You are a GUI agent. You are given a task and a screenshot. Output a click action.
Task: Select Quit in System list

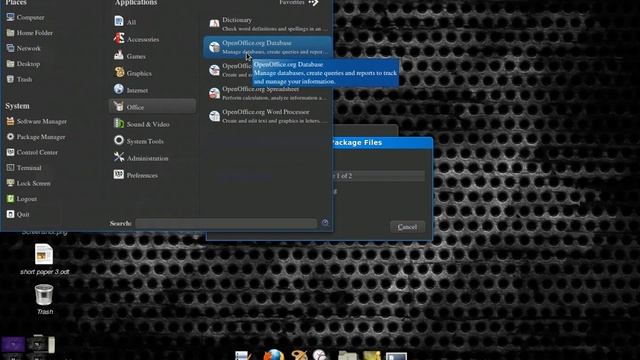click(18, 214)
